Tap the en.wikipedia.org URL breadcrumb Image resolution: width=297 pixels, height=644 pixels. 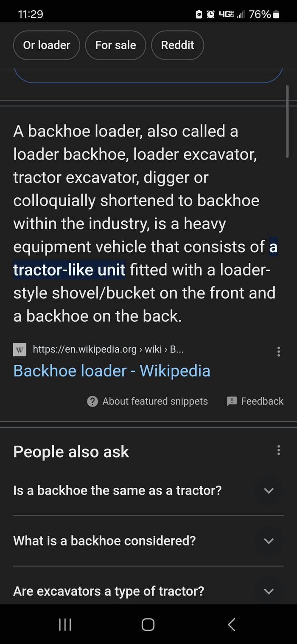(108, 349)
